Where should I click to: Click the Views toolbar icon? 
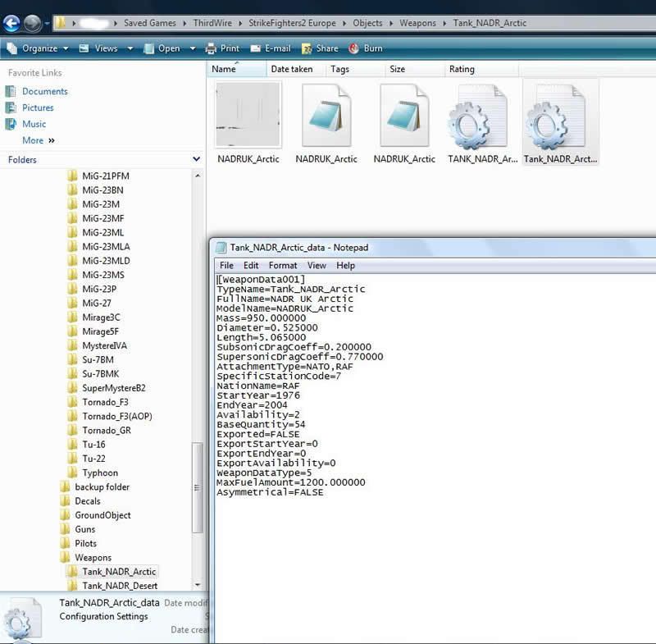pos(84,48)
